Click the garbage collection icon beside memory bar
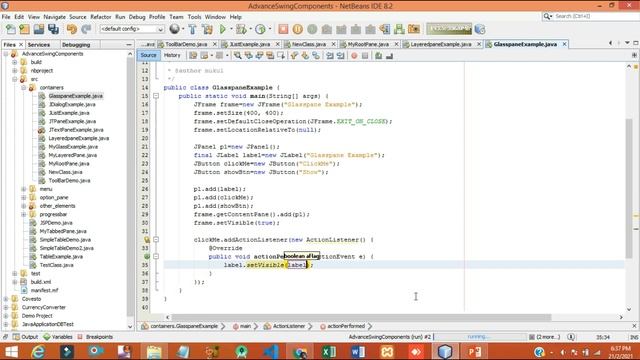Screen dimensions: 640x360 pos(480,29)
